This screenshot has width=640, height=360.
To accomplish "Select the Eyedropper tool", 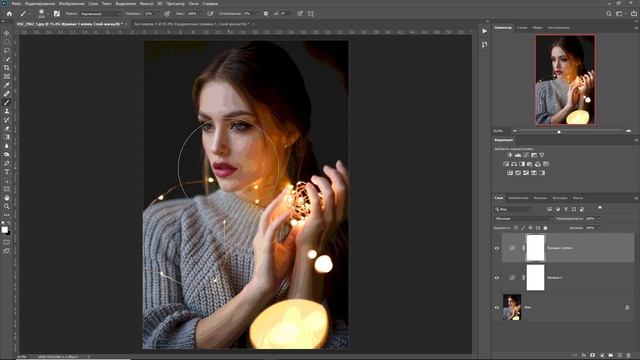I will 7,85.
